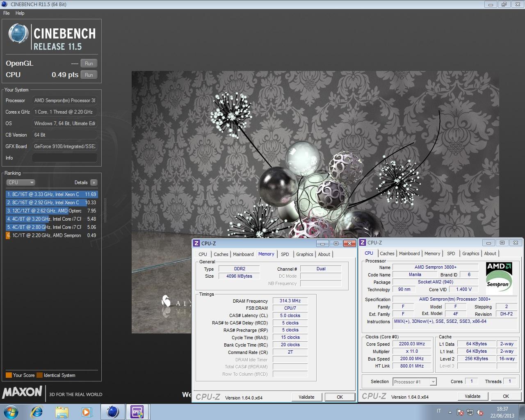Open Caches tab in CPU-Z Memory window
Image resolution: width=525 pixels, height=420 pixels.
[221, 254]
